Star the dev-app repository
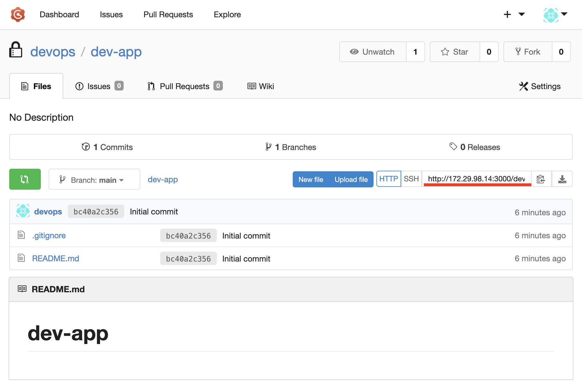This screenshot has height=392, width=582. pyautogui.click(x=455, y=52)
